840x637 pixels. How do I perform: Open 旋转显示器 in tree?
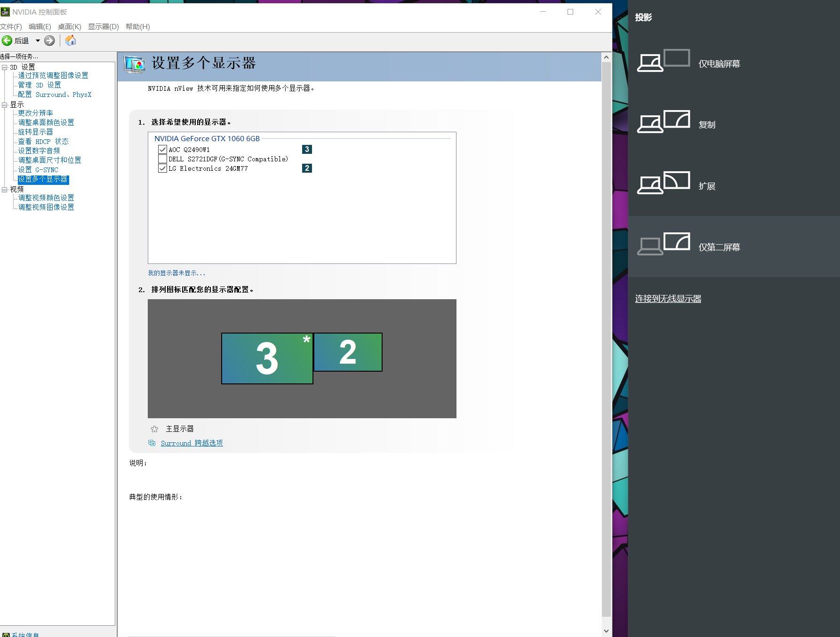coord(35,132)
